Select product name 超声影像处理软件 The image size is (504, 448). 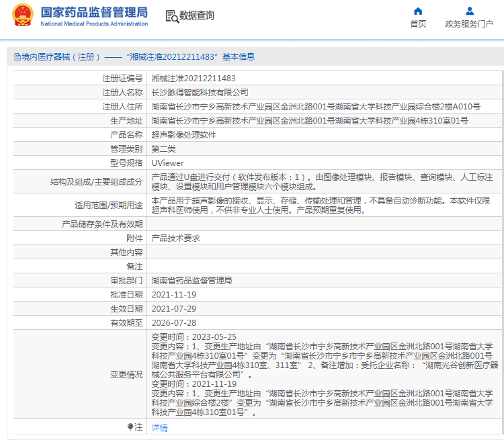click(183, 135)
